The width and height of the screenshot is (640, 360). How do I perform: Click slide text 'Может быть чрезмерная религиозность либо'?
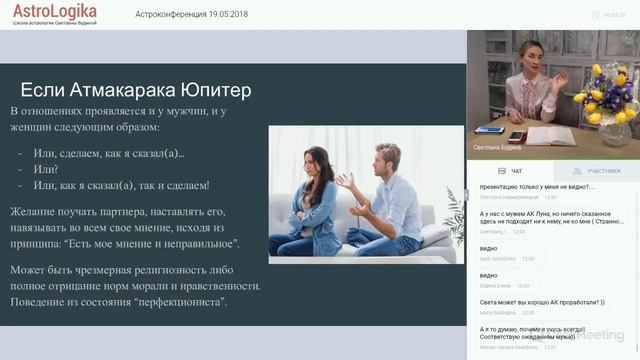point(122,270)
